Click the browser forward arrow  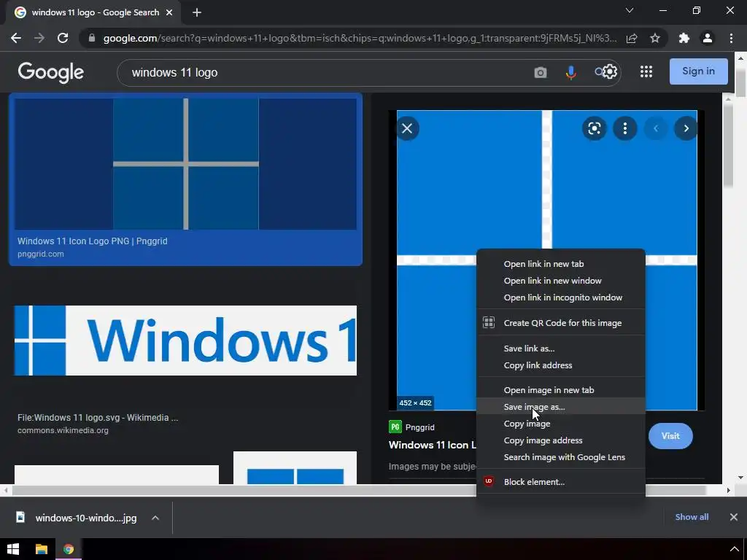pyautogui.click(x=39, y=38)
